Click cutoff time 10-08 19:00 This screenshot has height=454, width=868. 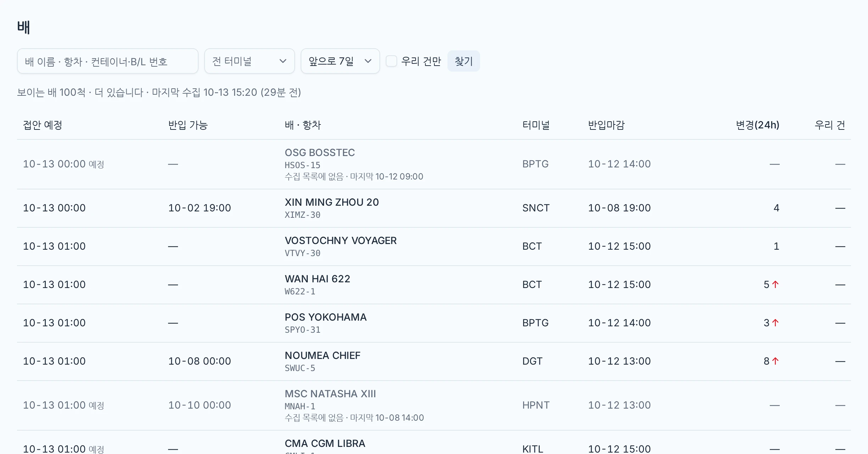click(x=619, y=208)
